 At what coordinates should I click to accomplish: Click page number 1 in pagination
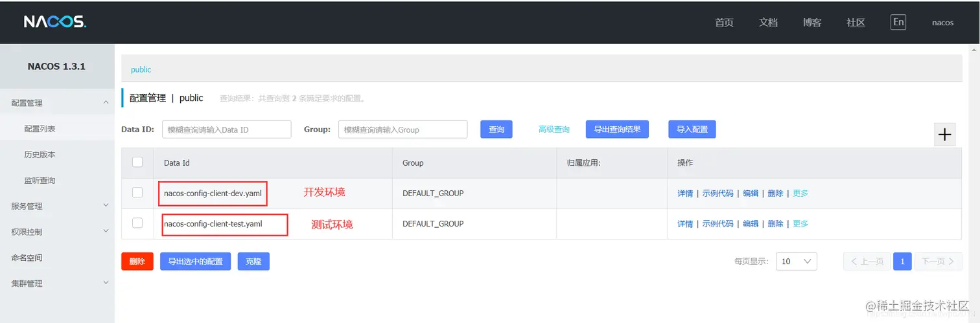point(902,262)
